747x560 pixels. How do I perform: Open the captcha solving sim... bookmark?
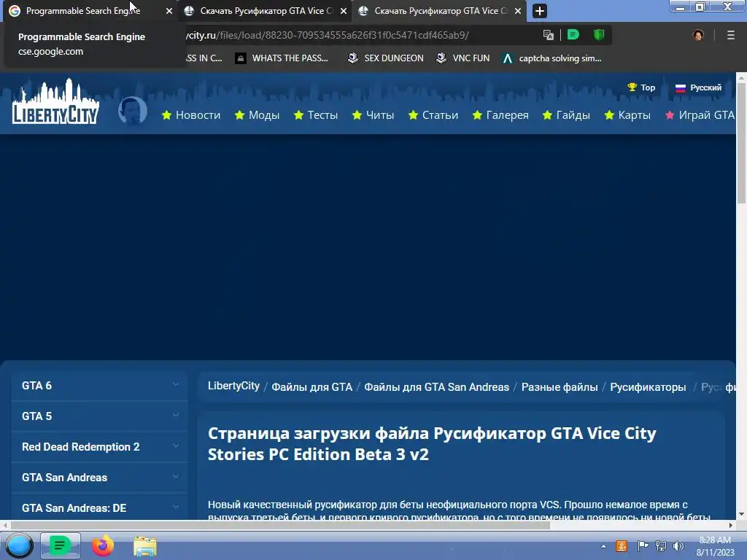point(552,58)
